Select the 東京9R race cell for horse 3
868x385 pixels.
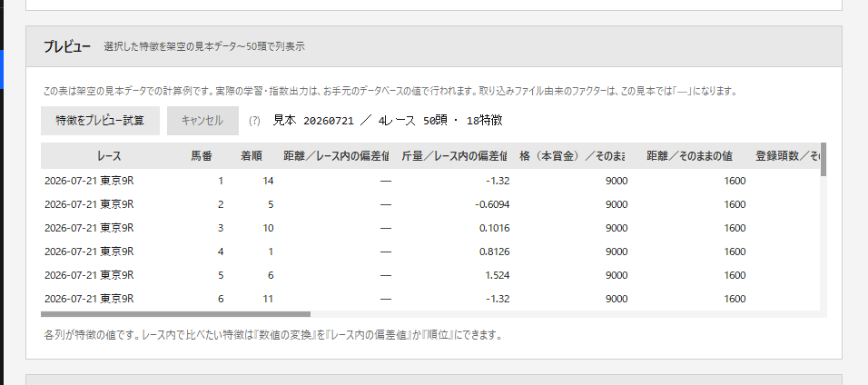[89, 228]
